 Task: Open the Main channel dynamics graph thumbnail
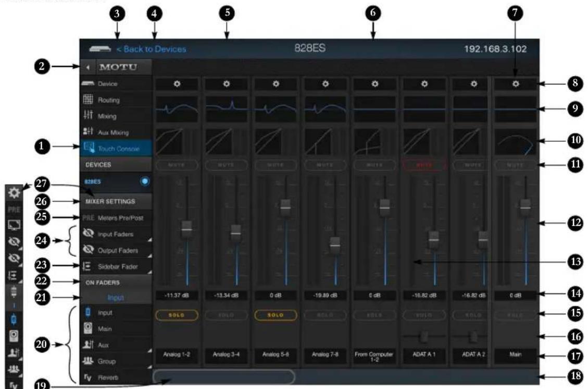(x=516, y=141)
